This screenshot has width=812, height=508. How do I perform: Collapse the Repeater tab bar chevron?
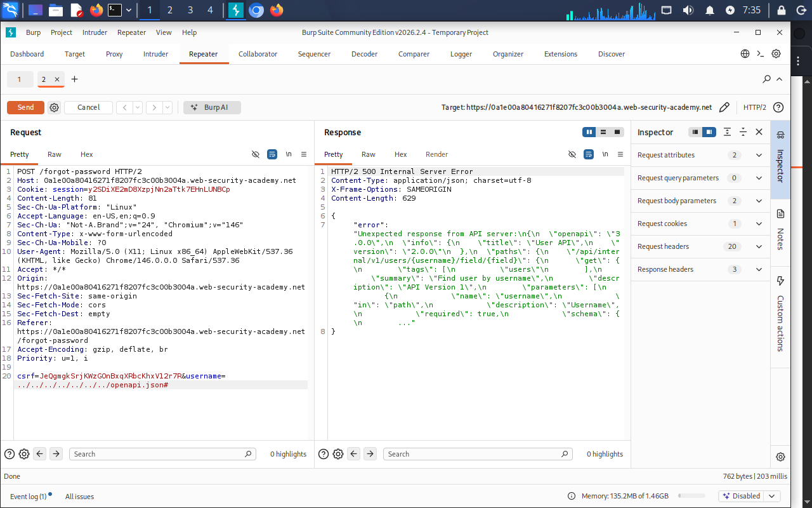pyautogui.click(x=780, y=79)
